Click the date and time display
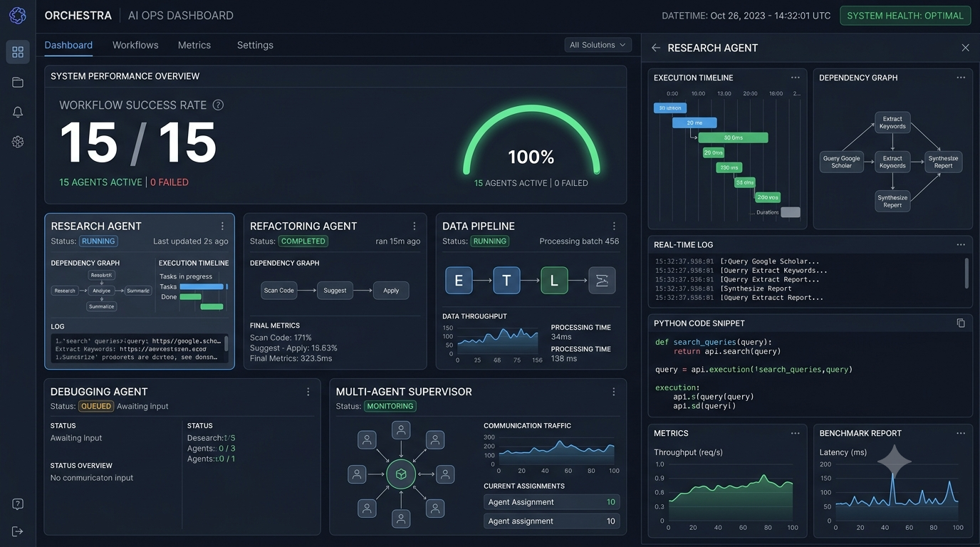Screen dimensions: 980x547 click(x=746, y=16)
